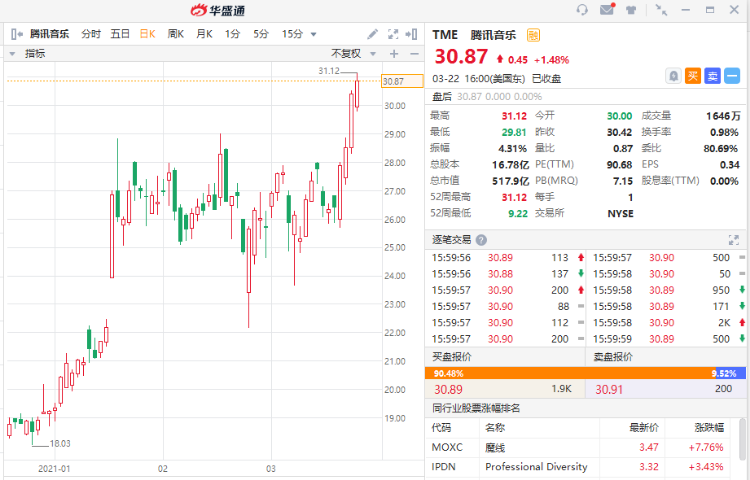
Task: Sort by the 名称 column header
Action: pyautogui.click(x=495, y=427)
